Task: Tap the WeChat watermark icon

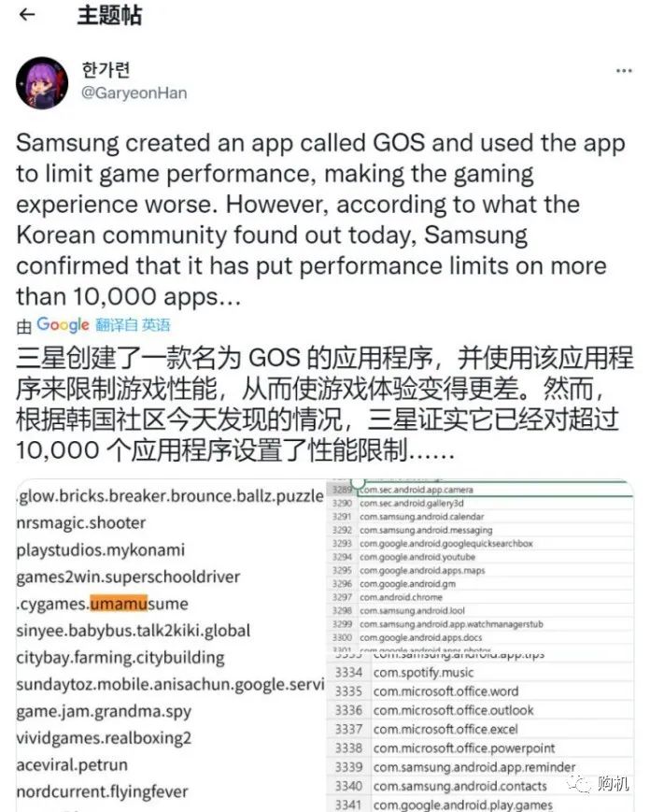Action: [x=580, y=783]
